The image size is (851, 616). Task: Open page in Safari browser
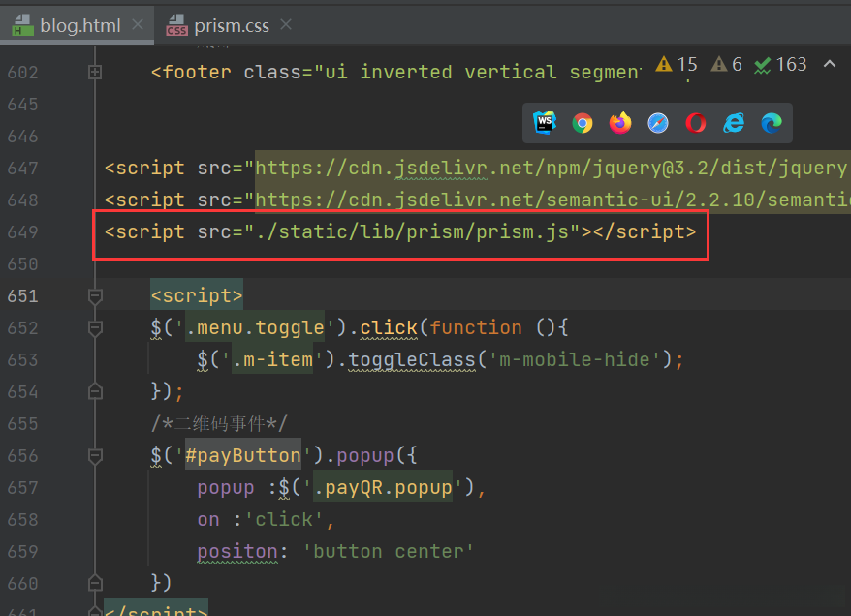(658, 123)
